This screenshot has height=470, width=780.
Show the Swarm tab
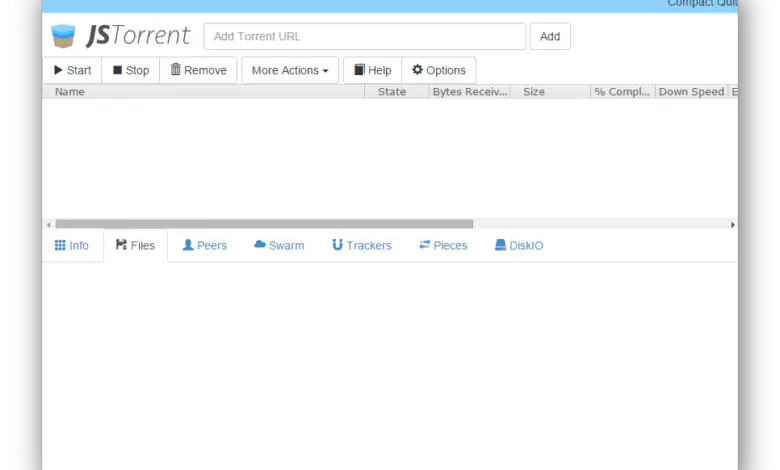[x=279, y=246]
